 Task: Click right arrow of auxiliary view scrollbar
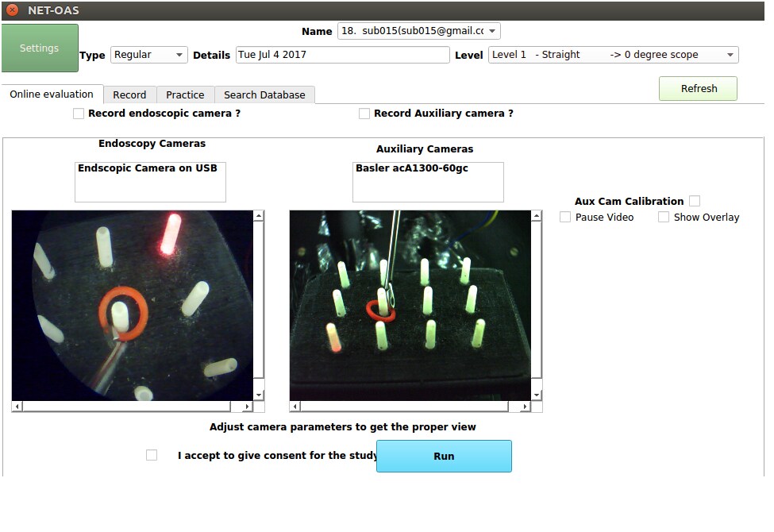click(526, 407)
